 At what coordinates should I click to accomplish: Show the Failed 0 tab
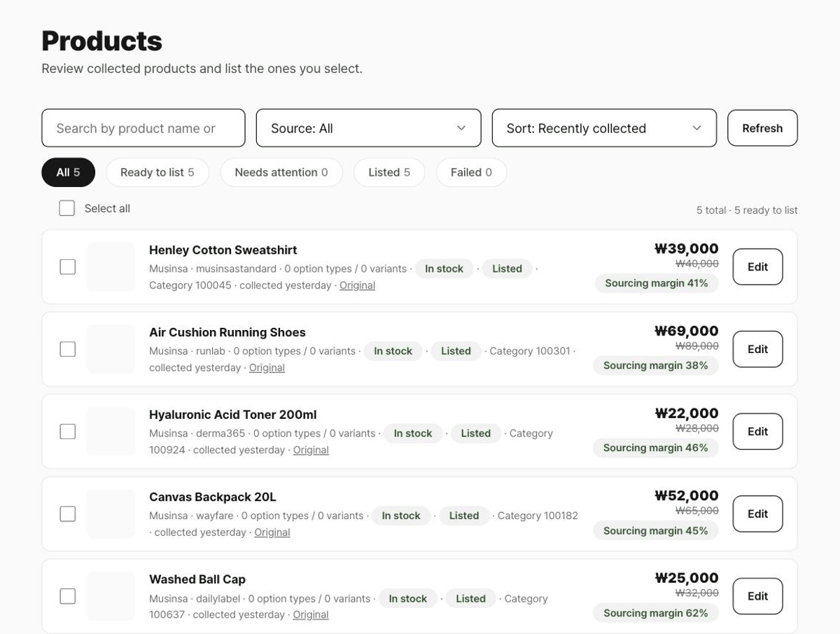pyautogui.click(x=471, y=172)
